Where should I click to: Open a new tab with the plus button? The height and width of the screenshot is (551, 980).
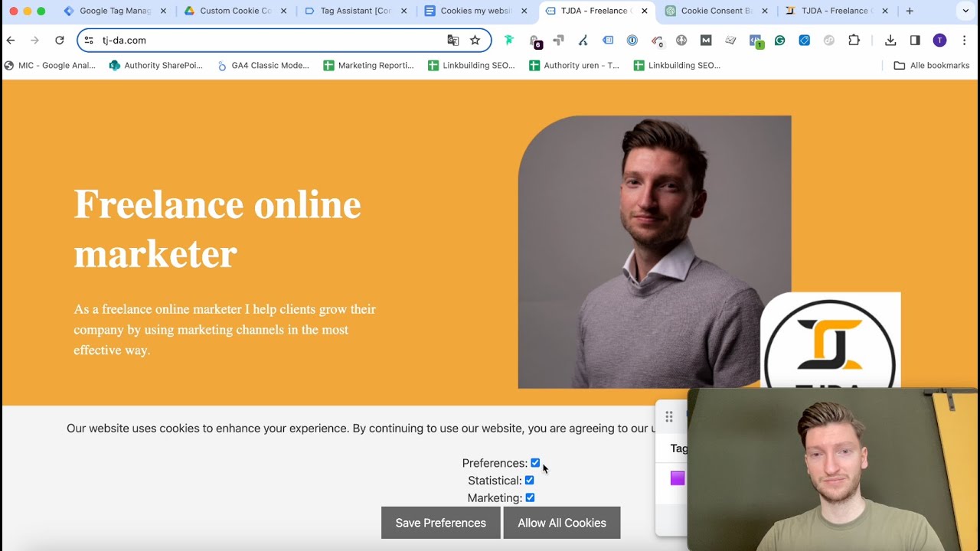click(x=910, y=11)
